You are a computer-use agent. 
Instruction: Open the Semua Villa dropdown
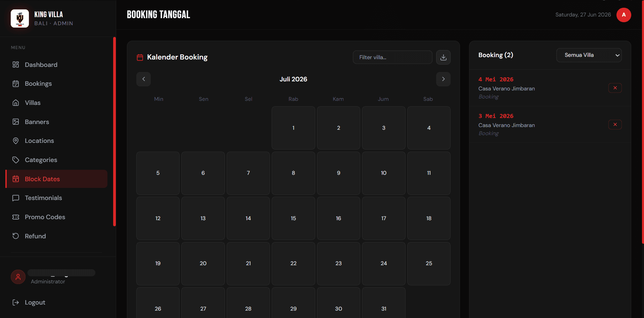[589, 55]
